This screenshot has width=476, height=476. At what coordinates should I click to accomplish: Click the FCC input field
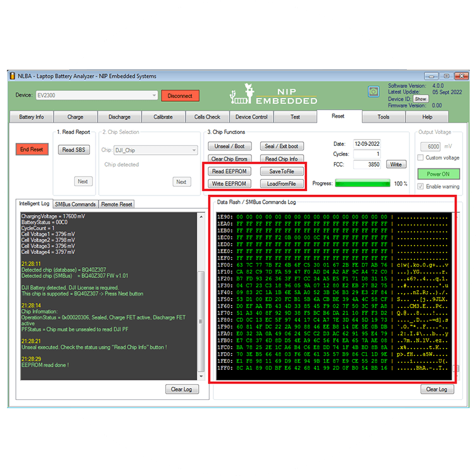[x=367, y=164]
